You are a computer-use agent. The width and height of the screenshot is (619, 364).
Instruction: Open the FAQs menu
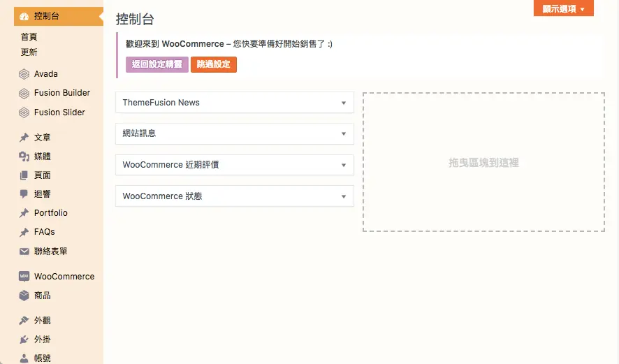45,232
